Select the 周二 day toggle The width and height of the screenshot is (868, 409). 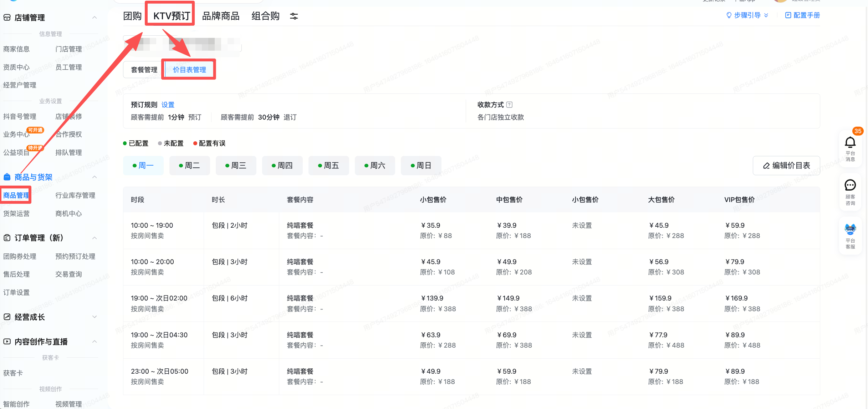tap(190, 166)
